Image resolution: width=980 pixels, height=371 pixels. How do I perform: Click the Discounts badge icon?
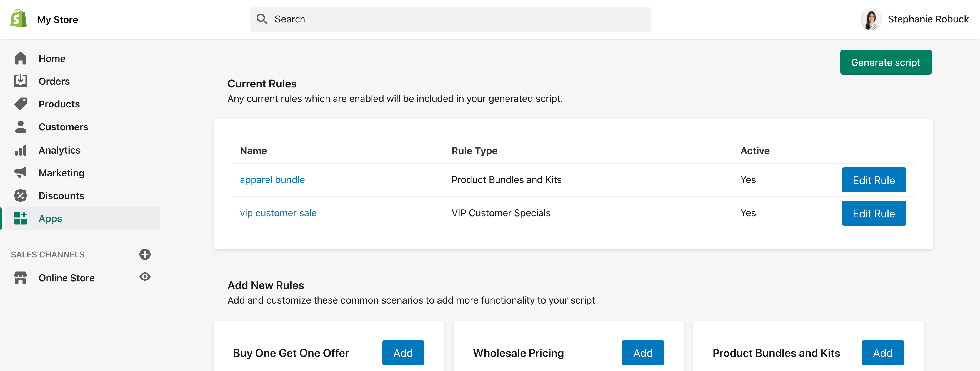point(21,195)
